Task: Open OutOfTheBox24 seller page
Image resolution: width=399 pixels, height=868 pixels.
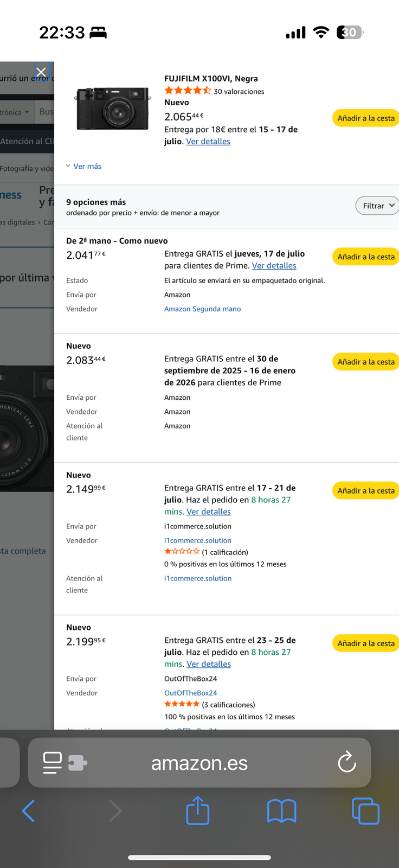Action: pos(190,693)
